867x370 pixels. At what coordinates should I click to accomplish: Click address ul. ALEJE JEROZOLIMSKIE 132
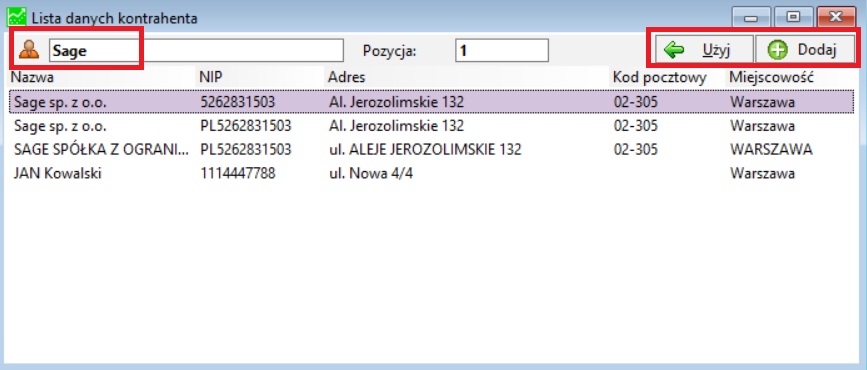(x=425, y=149)
